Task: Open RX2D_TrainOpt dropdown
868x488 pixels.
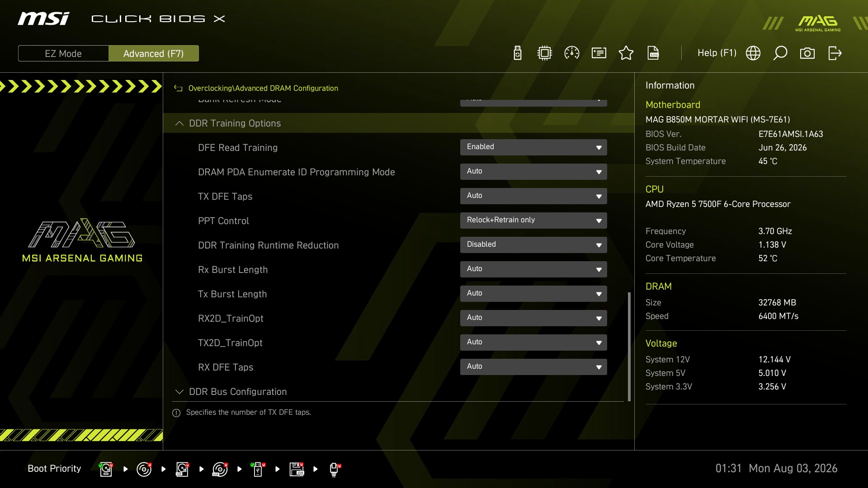Action: [x=533, y=318]
